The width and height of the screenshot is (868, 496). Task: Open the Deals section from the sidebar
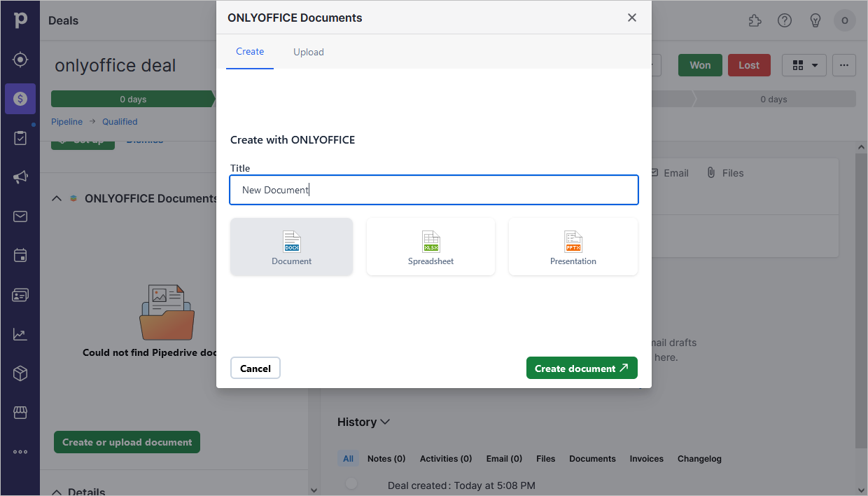20,99
